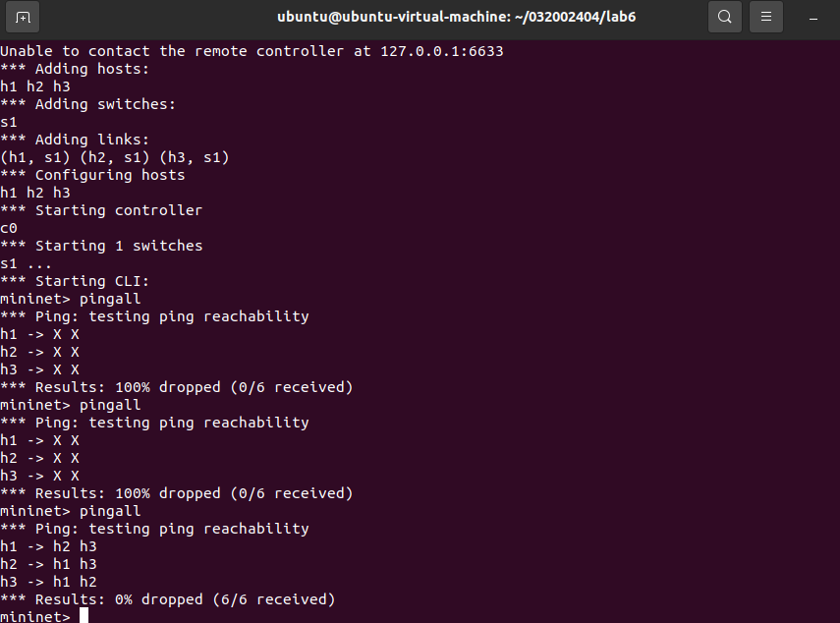840x623 pixels.
Task: Open the terminal hamburger menu
Action: pyautogui.click(x=766, y=17)
